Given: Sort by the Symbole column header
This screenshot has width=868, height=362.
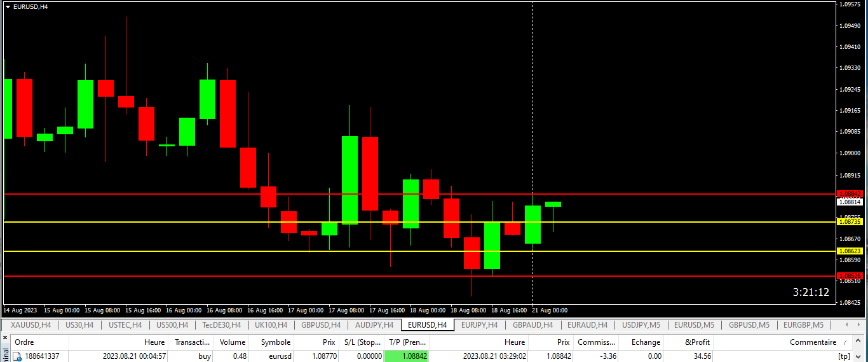Looking at the screenshot, I should (275, 342).
